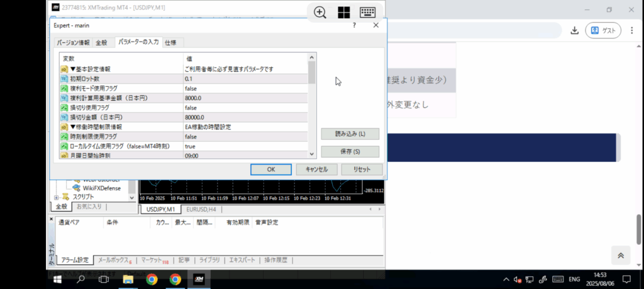Screen dimensions: 644x289
Task: Click the 初期ロット数 value field 0.1
Action: pos(189,79)
